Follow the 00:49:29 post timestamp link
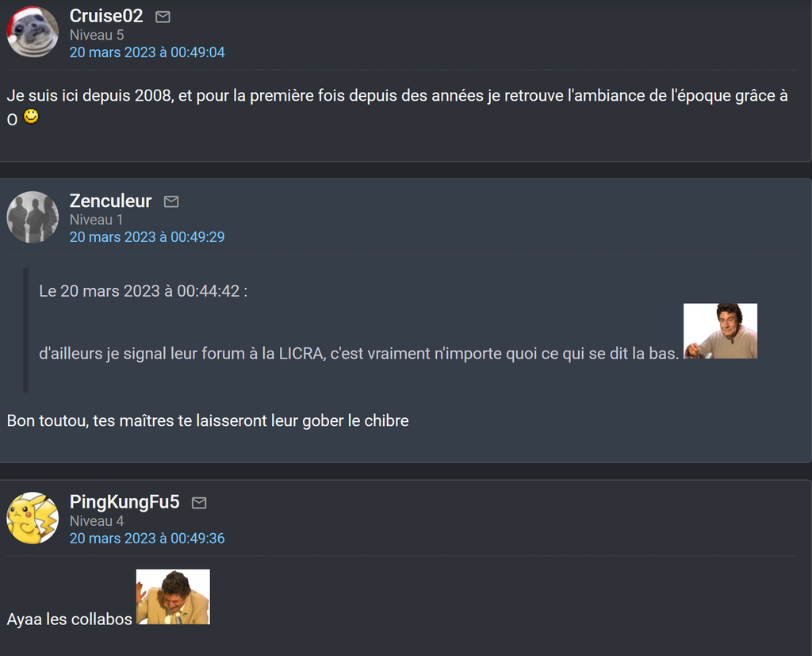This screenshot has height=656, width=812. [147, 237]
